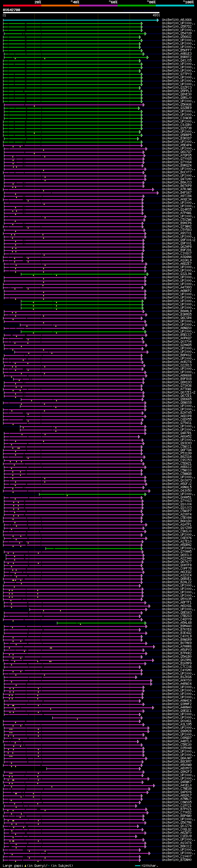Select hit UniRef100_B4FG67
The image size is (197, 868).
point(177,193)
